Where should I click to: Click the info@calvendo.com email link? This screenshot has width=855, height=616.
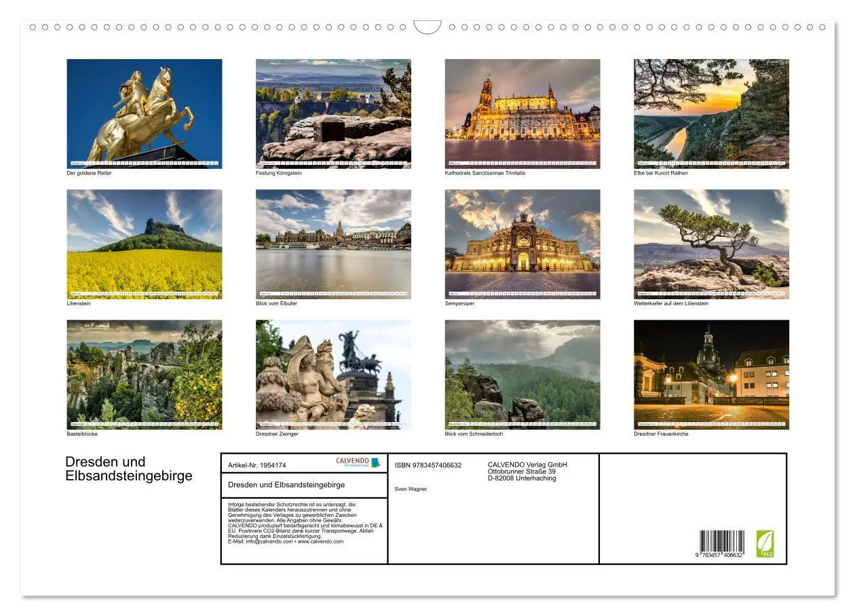pyautogui.click(x=269, y=542)
